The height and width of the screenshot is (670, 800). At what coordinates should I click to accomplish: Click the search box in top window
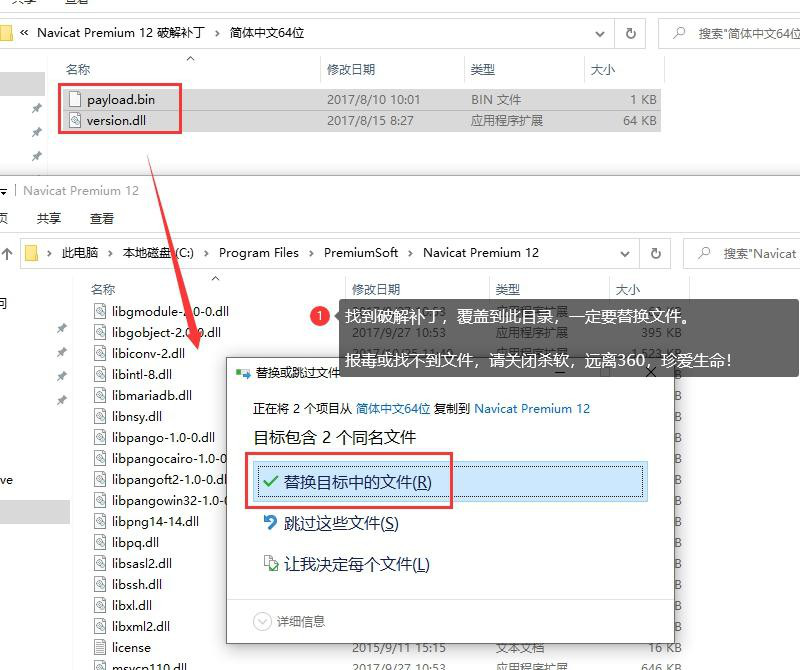pos(730,34)
